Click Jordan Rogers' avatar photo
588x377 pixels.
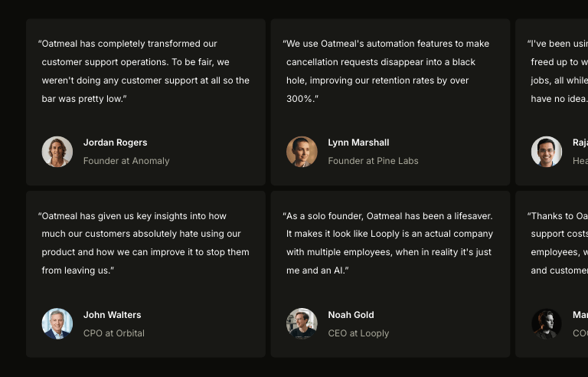(x=57, y=152)
